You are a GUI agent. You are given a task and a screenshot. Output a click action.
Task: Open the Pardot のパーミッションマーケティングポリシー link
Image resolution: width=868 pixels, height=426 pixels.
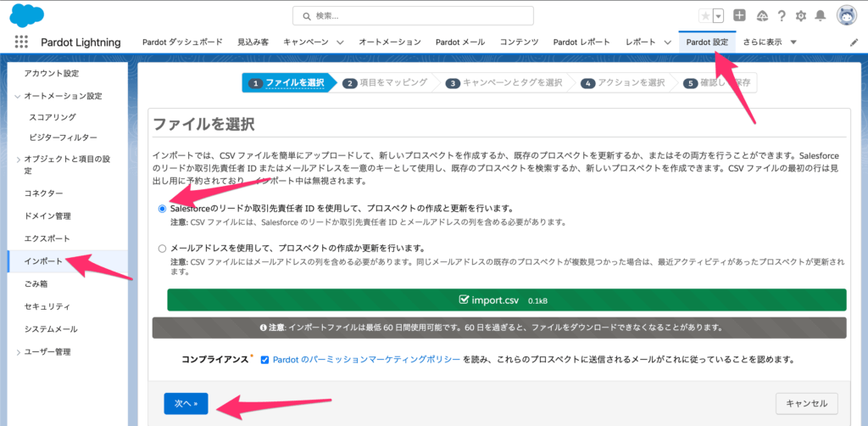[366, 360]
